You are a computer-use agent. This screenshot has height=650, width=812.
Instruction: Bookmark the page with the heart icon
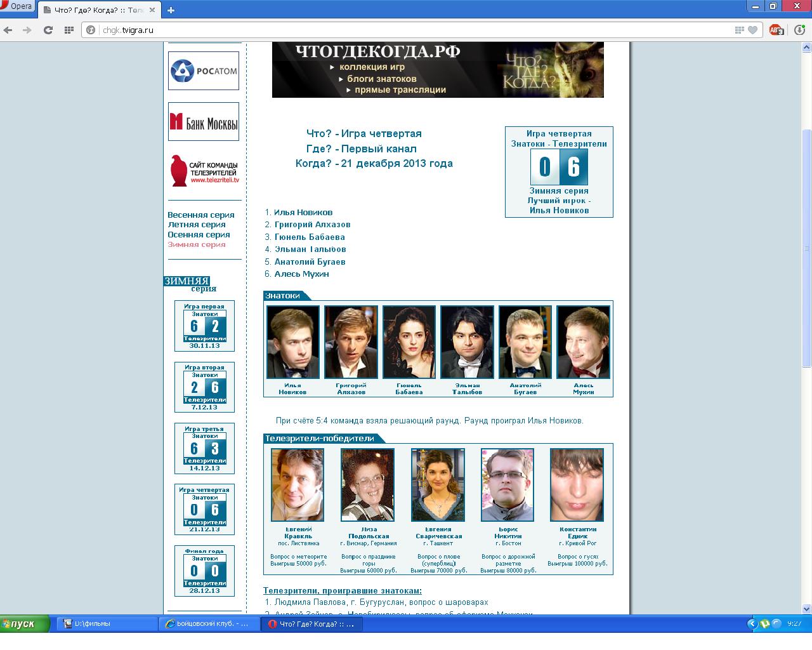(x=752, y=30)
